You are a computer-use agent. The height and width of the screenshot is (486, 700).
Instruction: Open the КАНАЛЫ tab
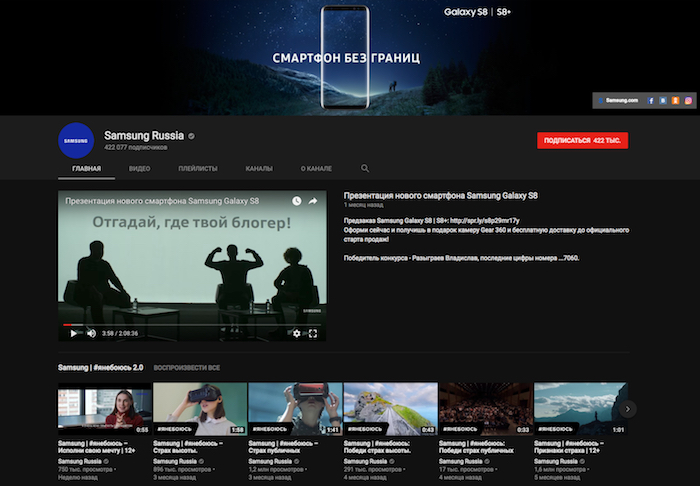tap(259, 169)
